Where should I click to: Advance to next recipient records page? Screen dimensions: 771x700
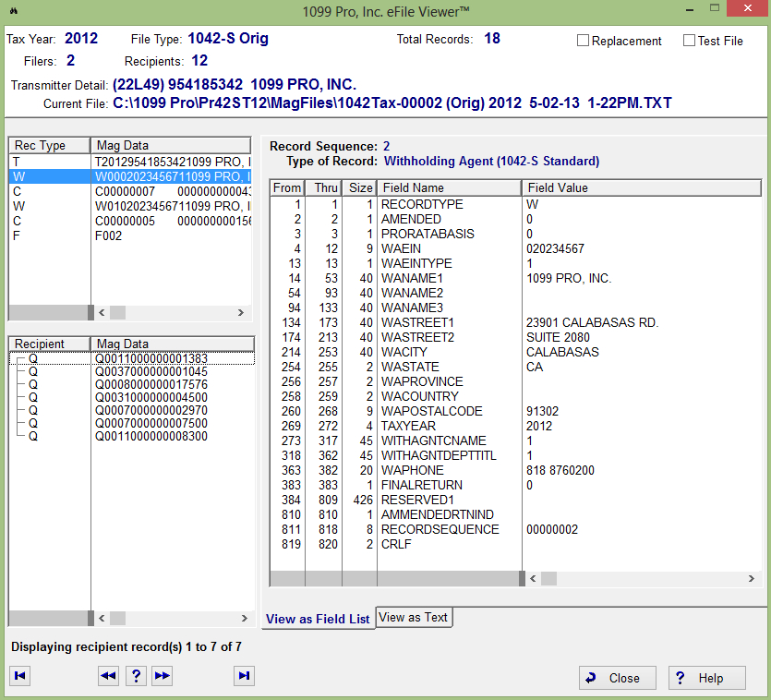pyautogui.click(x=163, y=677)
